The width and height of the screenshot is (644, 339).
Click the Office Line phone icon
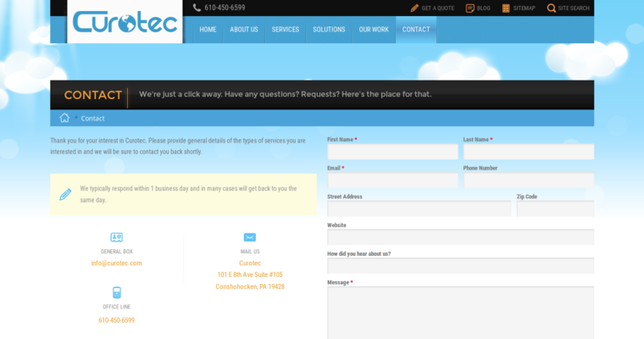tap(116, 292)
